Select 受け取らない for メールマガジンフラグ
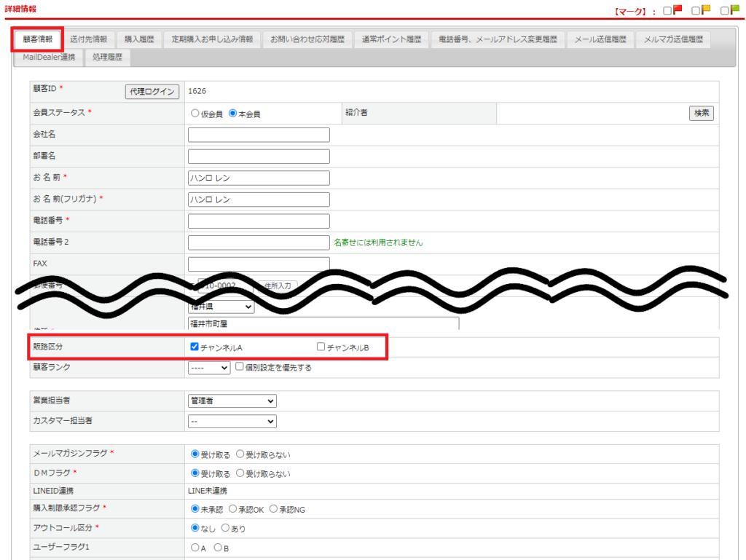The width and height of the screenshot is (746, 560). [x=240, y=454]
